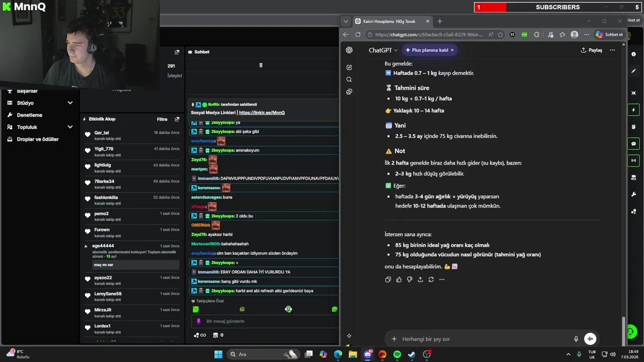Viewport: 644px width, 362px height.
Task: Open the ChatGPT model selector dropdown
Action: 383,50
